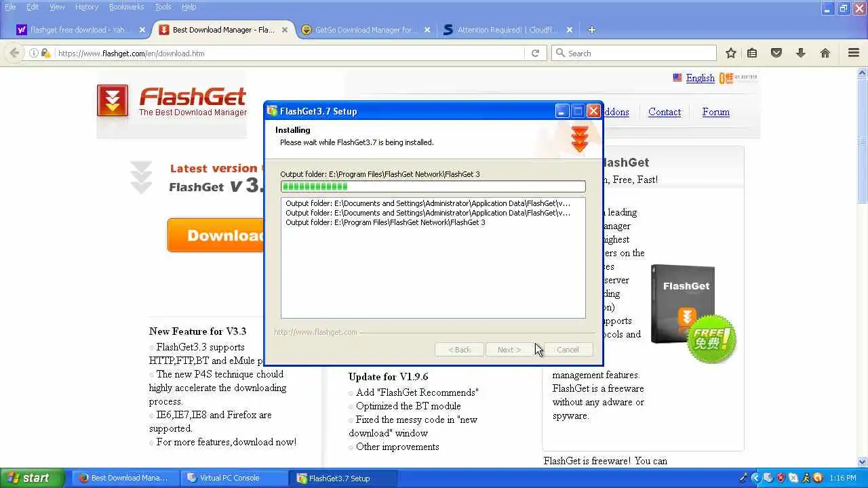Click the 'Optimized the BT module' text

408,406
